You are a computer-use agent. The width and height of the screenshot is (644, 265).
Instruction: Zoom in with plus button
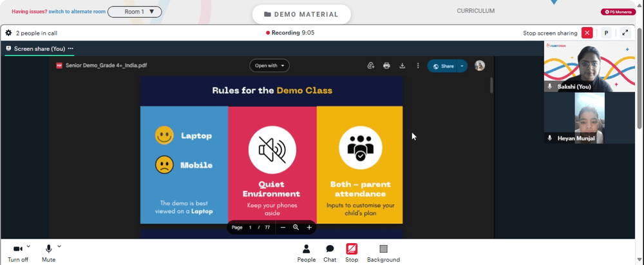[309, 227]
